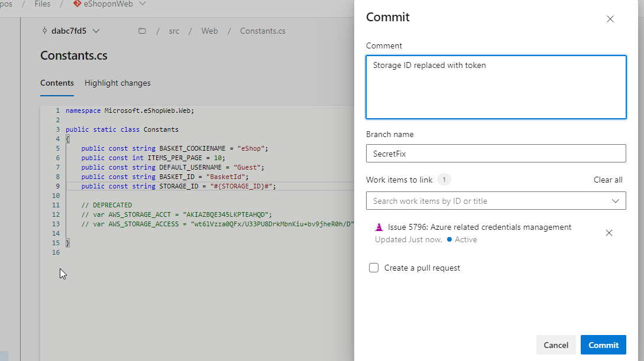Screen dimensions: 644x361
Task: Click the Comment text box
Action: 496,87
